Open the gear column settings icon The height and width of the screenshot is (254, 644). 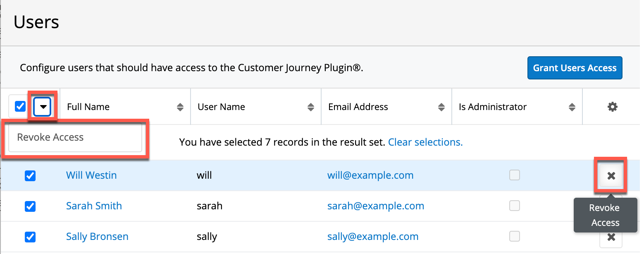pos(612,107)
